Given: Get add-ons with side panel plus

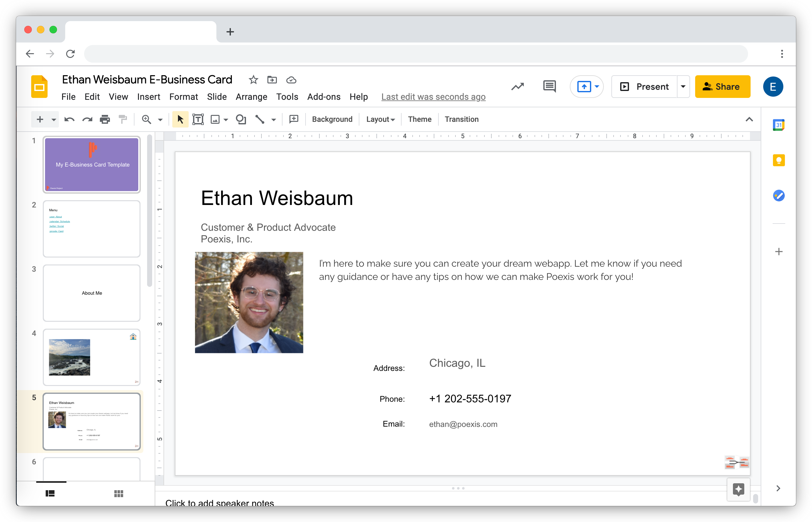Looking at the screenshot, I should pos(778,252).
